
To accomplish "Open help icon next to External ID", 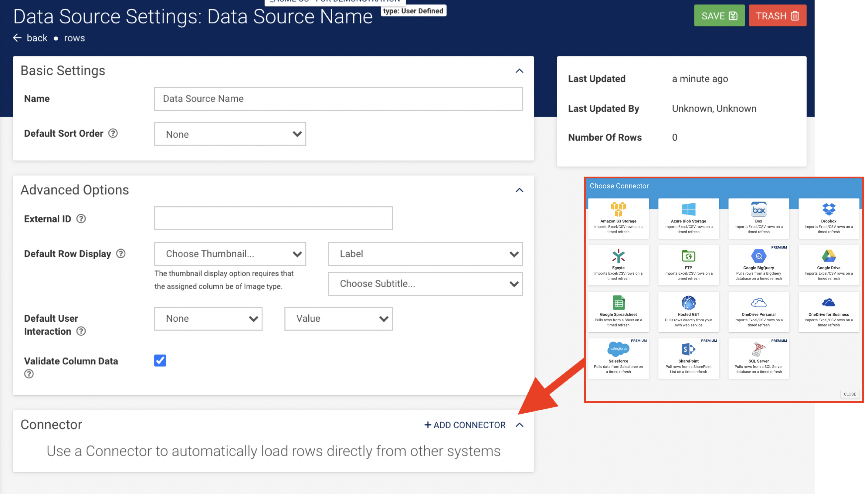I will tap(81, 219).
